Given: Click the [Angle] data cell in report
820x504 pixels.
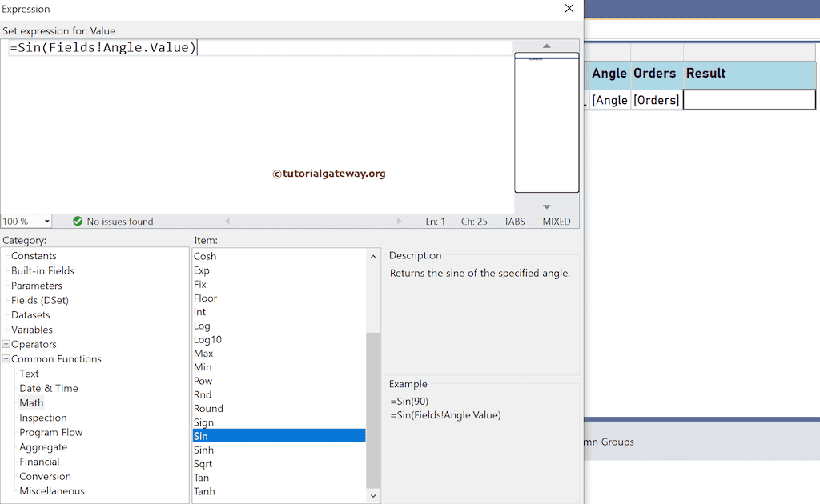Looking at the screenshot, I should point(609,100).
